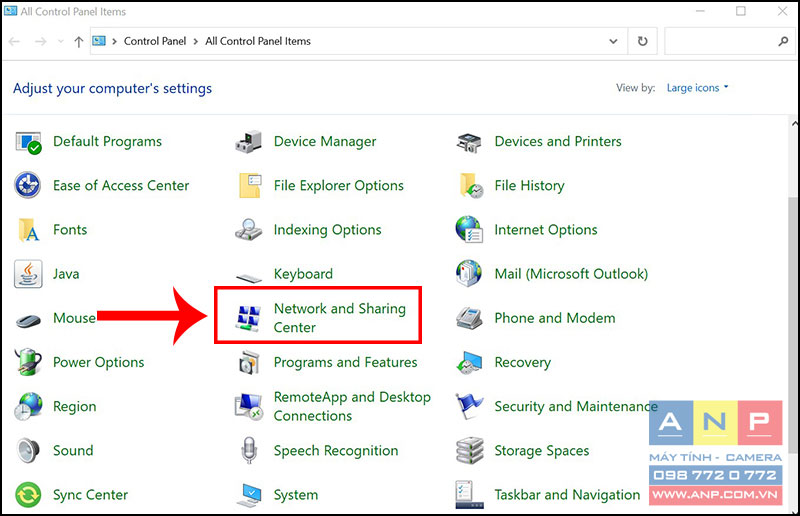Go forward with the Forward arrow

tap(40, 41)
